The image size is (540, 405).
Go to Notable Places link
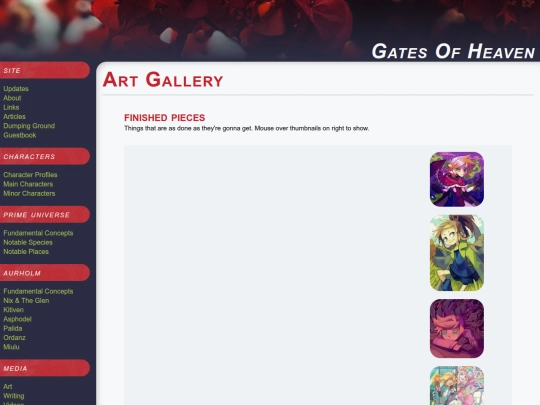pyautogui.click(x=26, y=251)
